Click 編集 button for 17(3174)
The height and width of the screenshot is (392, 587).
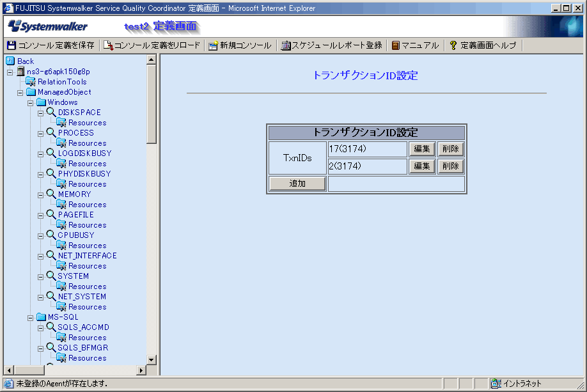coord(422,149)
